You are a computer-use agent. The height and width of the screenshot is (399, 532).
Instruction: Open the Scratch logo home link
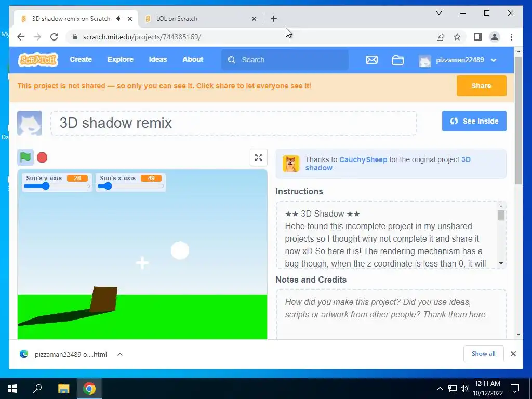pos(38,60)
